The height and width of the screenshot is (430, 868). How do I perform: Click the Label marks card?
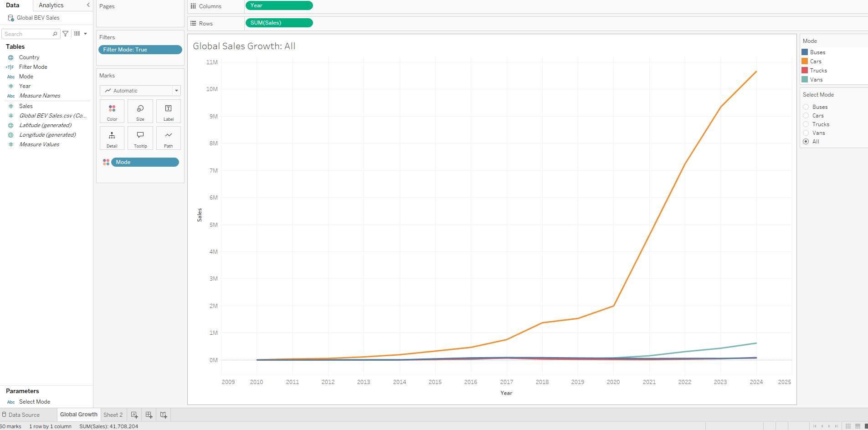click(x=169, y=112)
